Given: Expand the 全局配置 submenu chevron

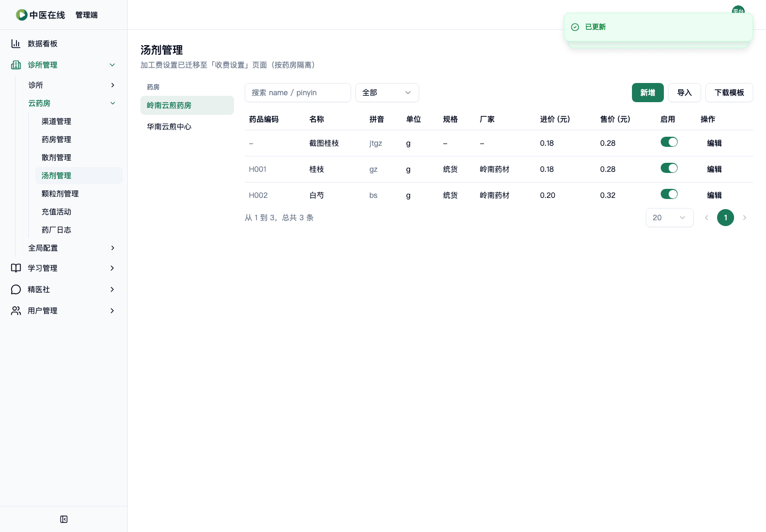Looking at the screenshot, I should pyautogui.click(x=112, y=248).
